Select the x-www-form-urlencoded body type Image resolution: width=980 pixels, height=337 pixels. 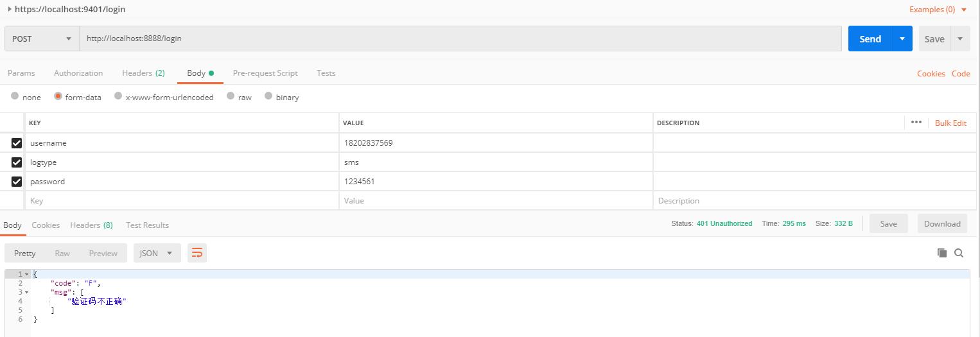click(x=118, y=96)
